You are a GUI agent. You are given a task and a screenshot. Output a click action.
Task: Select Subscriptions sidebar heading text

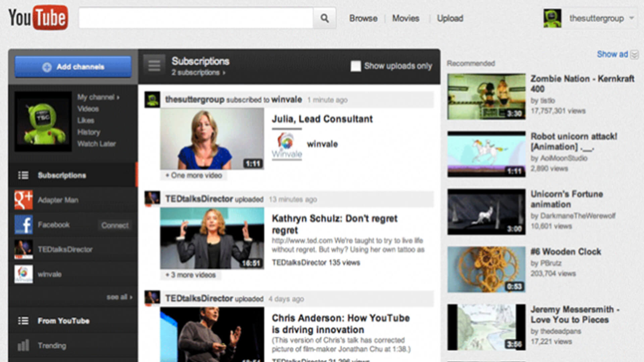(62, 175)
